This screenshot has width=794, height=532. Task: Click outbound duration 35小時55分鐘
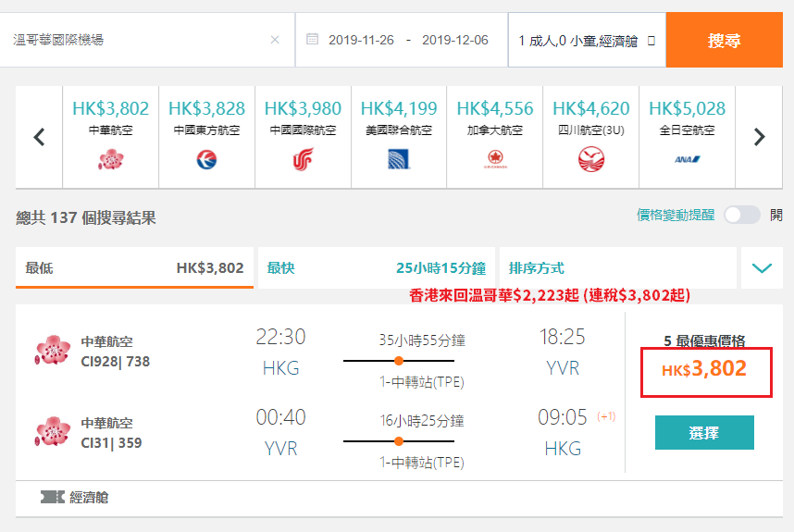422,340
